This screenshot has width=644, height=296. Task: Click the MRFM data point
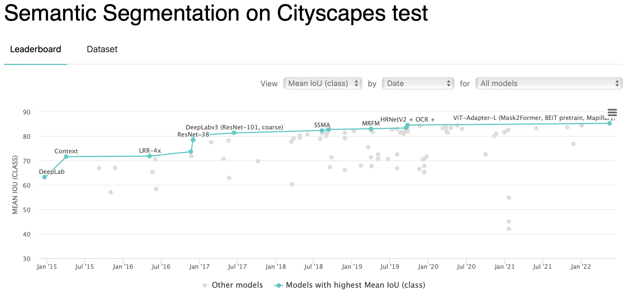point(371,129)
